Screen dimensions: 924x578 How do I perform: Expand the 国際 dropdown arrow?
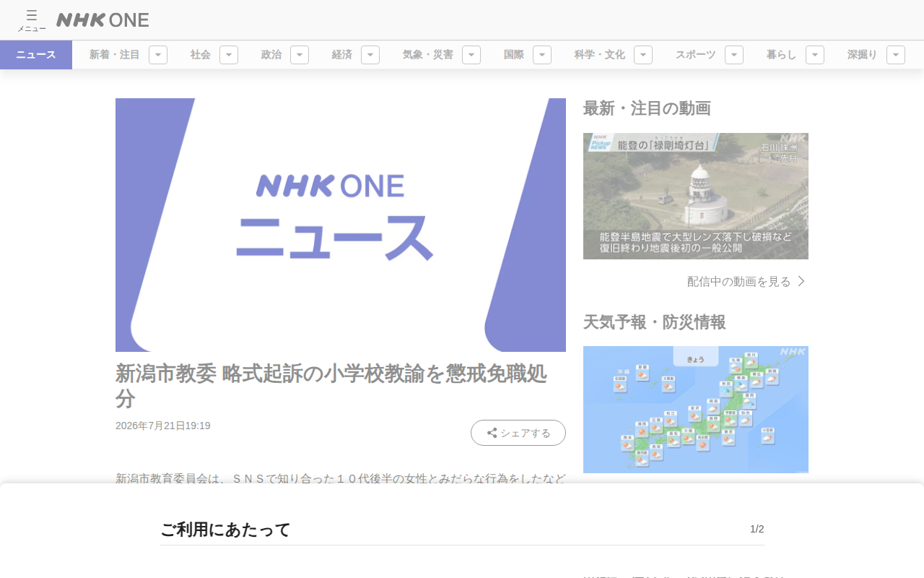(542, 55)
